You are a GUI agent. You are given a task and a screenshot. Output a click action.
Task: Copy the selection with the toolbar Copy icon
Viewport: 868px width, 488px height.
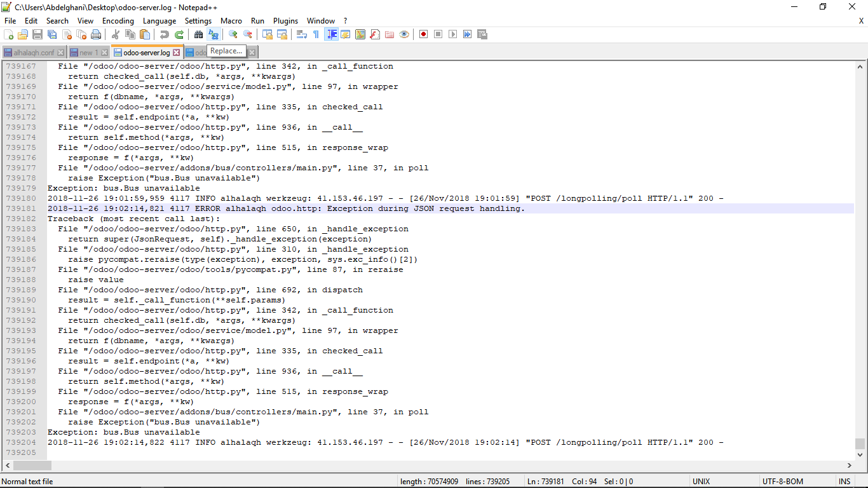pyautogui.click(x=130, y=34)
